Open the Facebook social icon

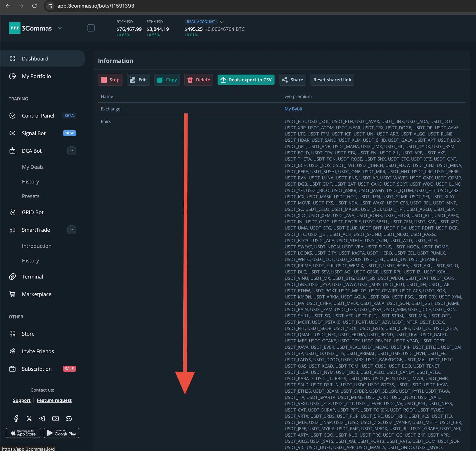pyautogui.click(x=16, y=418)
